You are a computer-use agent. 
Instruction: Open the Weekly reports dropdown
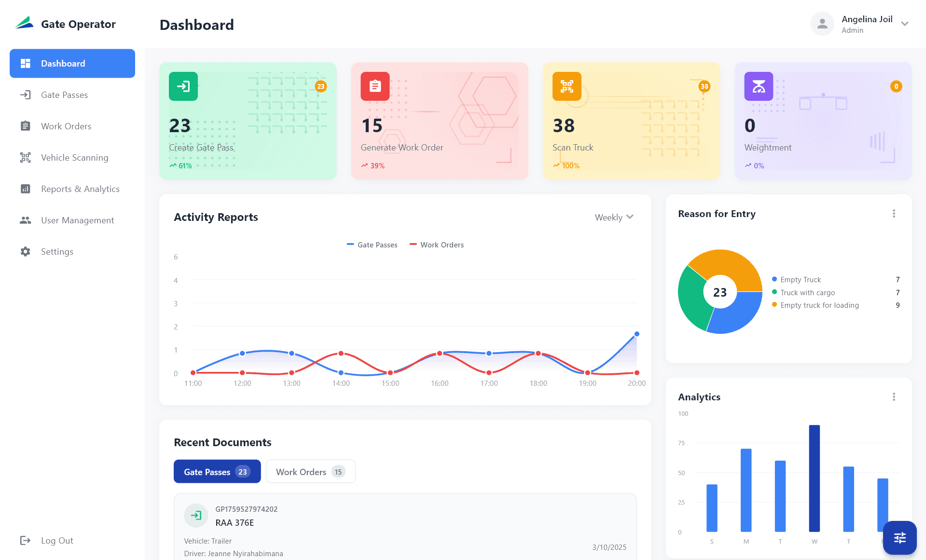pyautogui.click(x=614, y=217)
